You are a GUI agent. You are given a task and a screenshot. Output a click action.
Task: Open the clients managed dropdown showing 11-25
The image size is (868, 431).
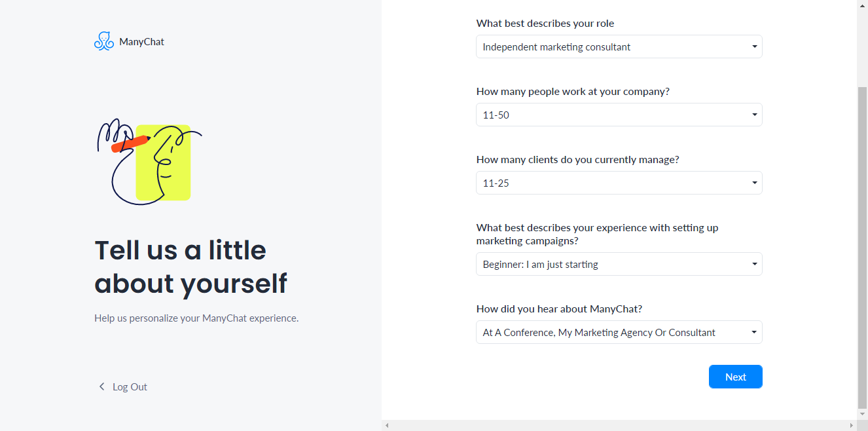click(619, 183)
